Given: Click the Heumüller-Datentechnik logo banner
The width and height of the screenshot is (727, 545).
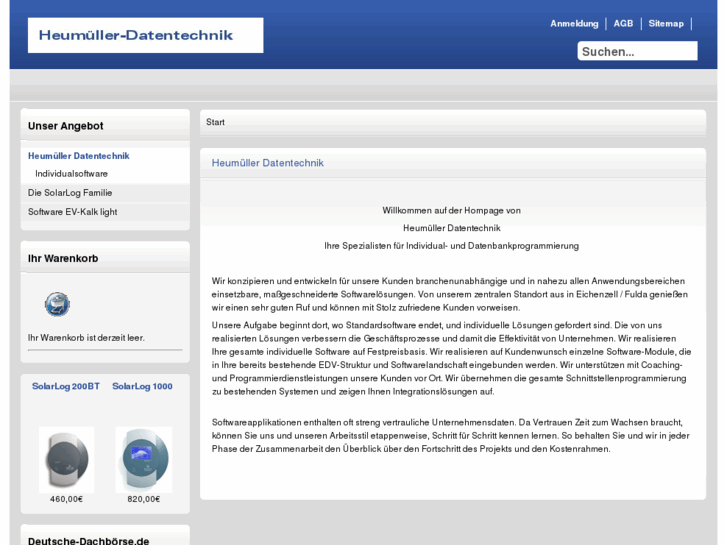Looking at the screenshot, I should [145, 35].
